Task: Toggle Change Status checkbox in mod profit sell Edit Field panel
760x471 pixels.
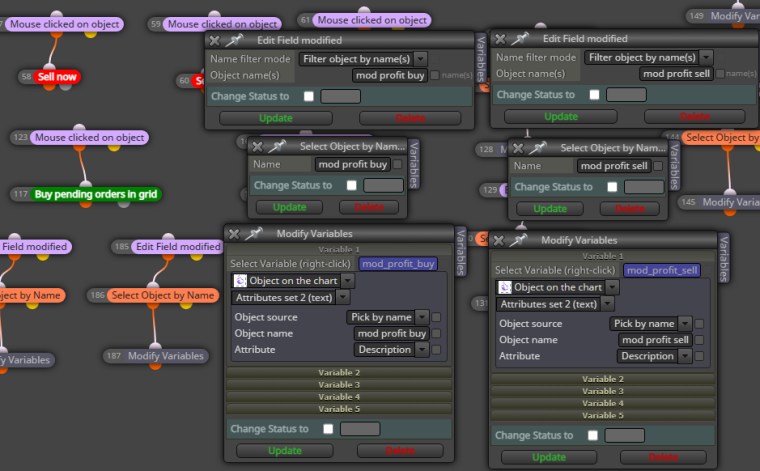Action: tap(594, 94)
